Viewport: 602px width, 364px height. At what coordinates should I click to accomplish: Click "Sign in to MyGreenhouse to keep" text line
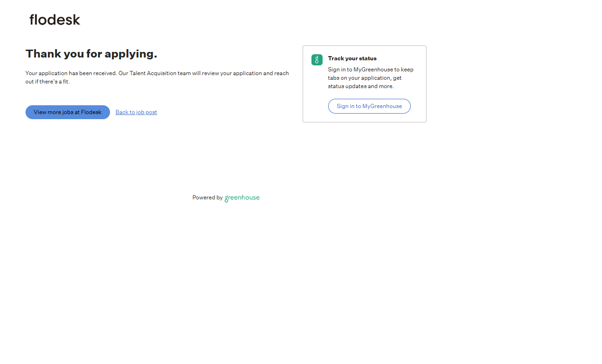(x=370, y=70)
